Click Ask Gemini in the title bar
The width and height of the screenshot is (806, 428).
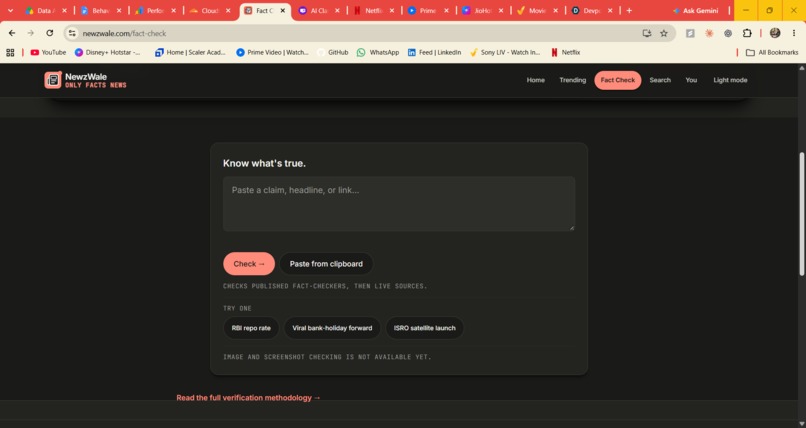(695, 10)
